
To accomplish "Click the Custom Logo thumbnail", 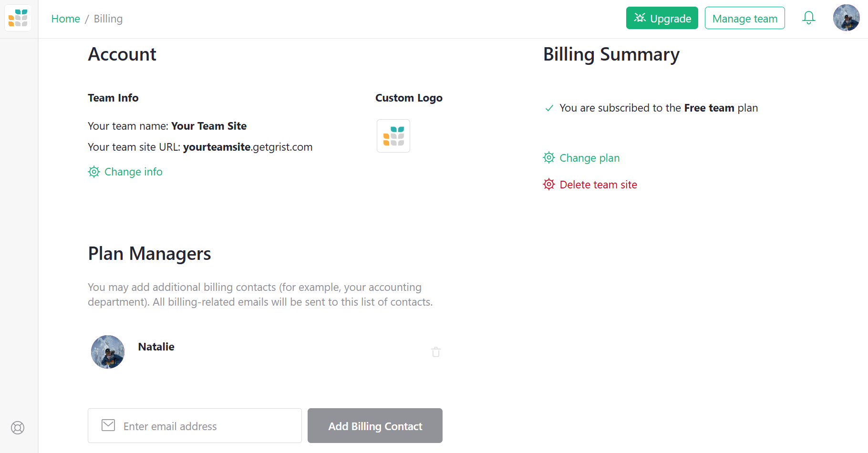I will pos(393,136).
